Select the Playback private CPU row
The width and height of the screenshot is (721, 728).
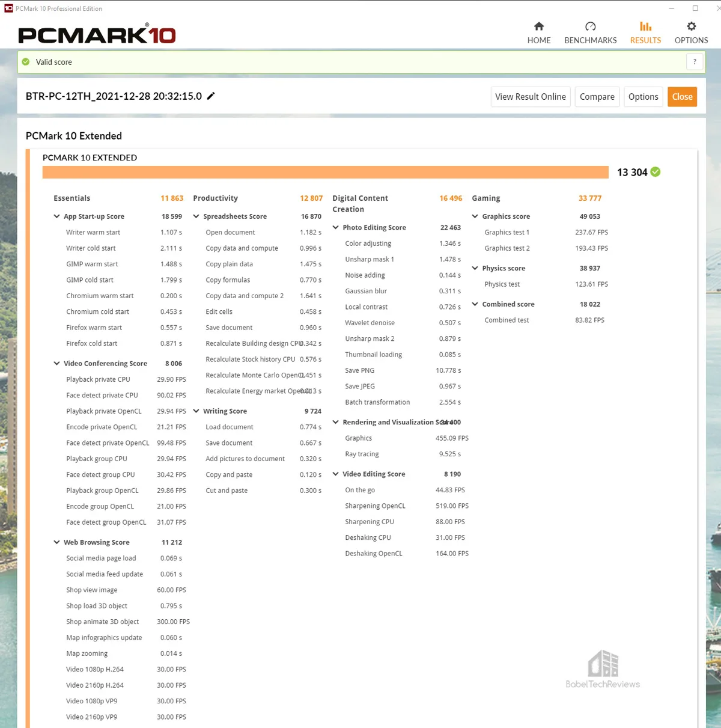point(126,379)
